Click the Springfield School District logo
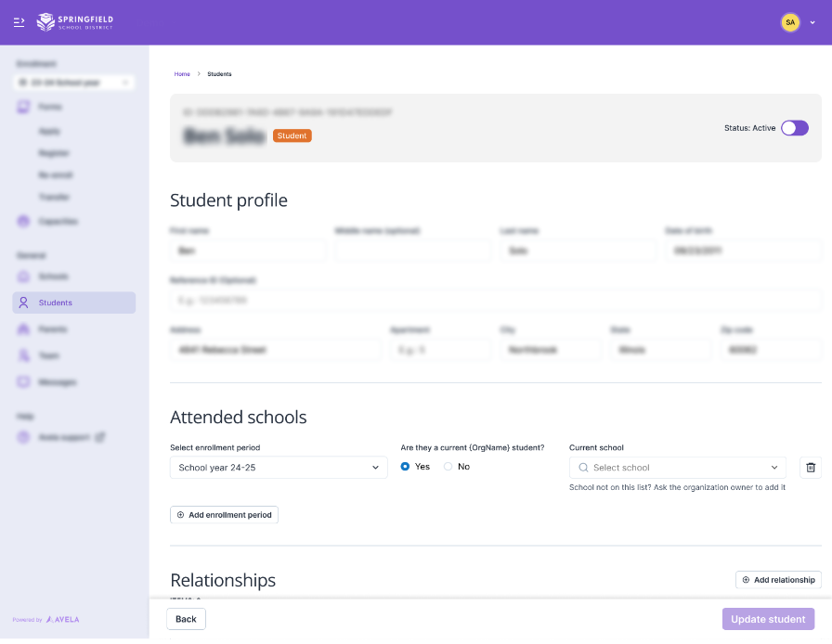This screenshot has height=644, width=832. [x=74, y=21]
